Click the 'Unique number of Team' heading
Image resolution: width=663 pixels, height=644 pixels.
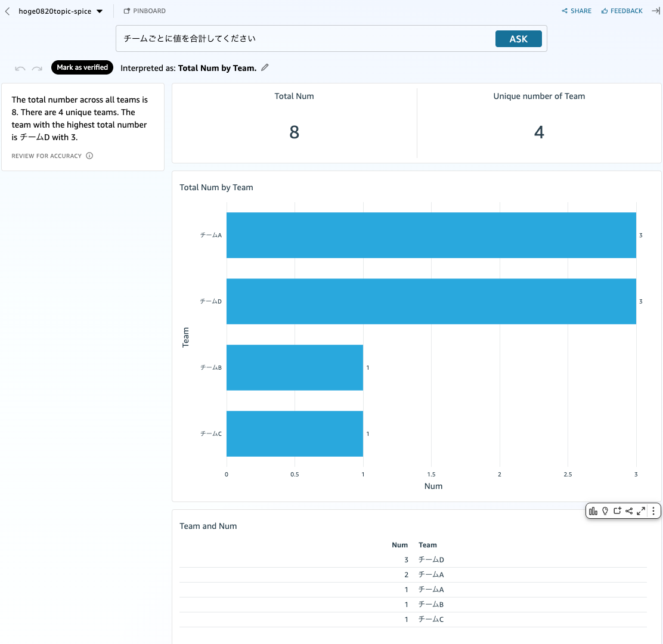tap(539, 96)
